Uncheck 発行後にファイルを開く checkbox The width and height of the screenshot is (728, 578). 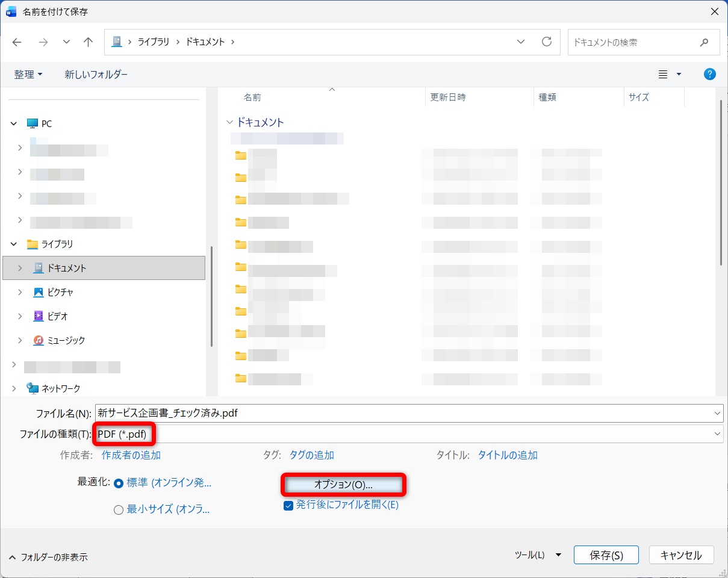[x=290, y=505]
